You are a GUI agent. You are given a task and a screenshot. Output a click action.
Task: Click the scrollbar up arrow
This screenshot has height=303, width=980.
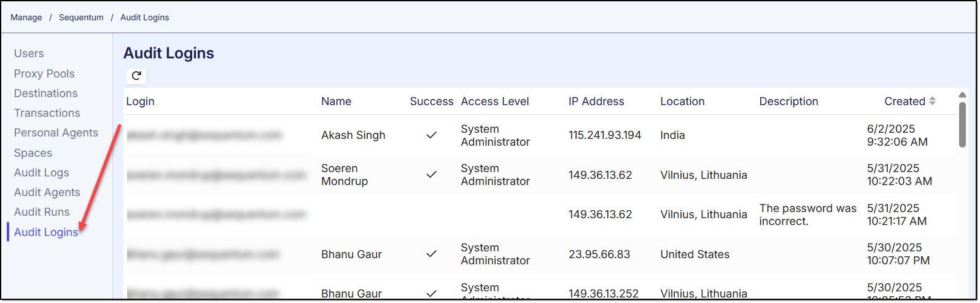tap(962, 95)
